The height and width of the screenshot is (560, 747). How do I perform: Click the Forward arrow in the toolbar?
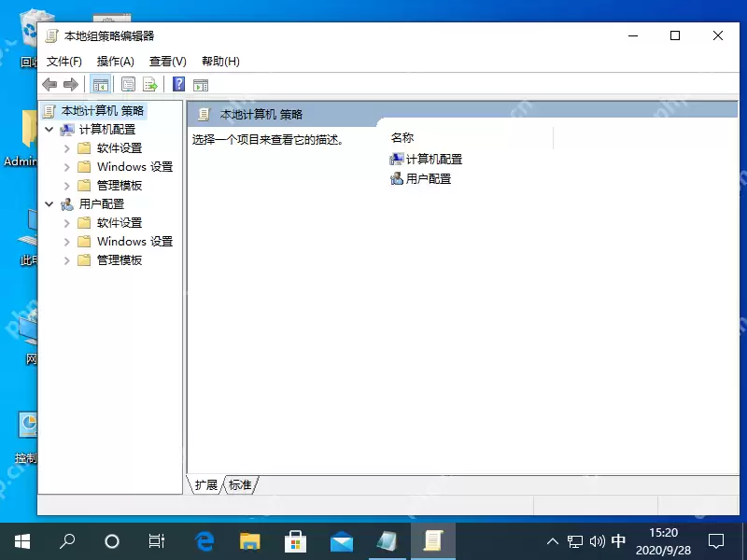point(72,84)
